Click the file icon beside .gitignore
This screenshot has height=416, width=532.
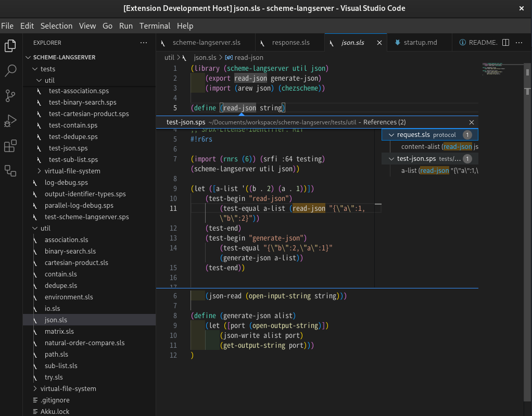[35, 400]
